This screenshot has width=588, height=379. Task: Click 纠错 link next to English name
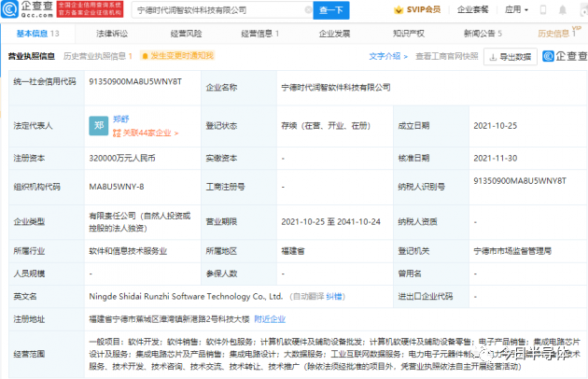(334, 297)
